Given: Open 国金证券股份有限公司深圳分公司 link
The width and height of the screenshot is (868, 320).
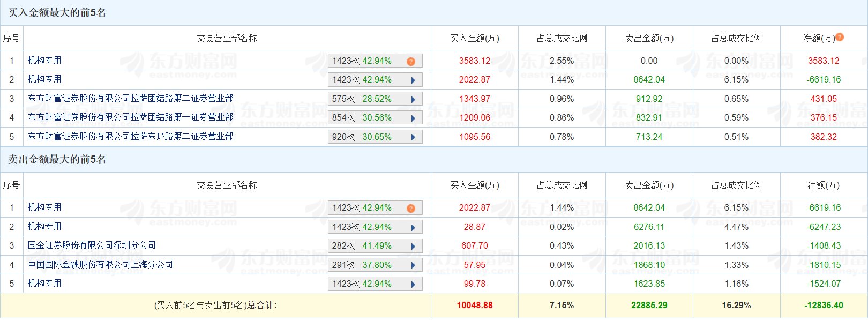Looking at the screenshot, I should point(92,245).
